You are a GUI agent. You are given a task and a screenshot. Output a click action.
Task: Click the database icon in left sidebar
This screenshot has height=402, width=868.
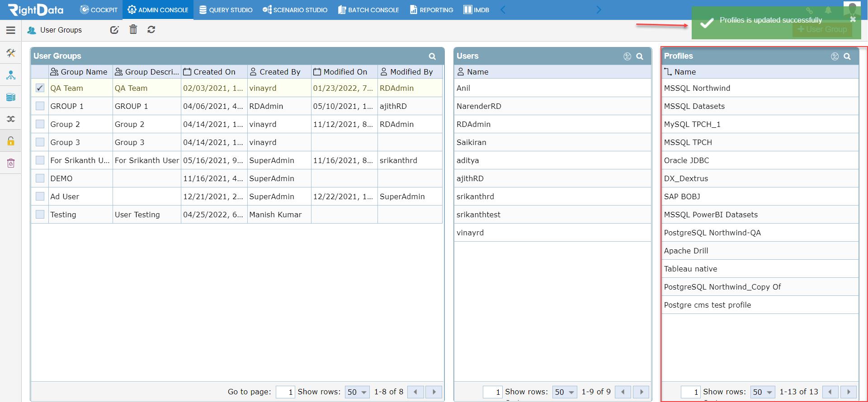click(11, 97)
